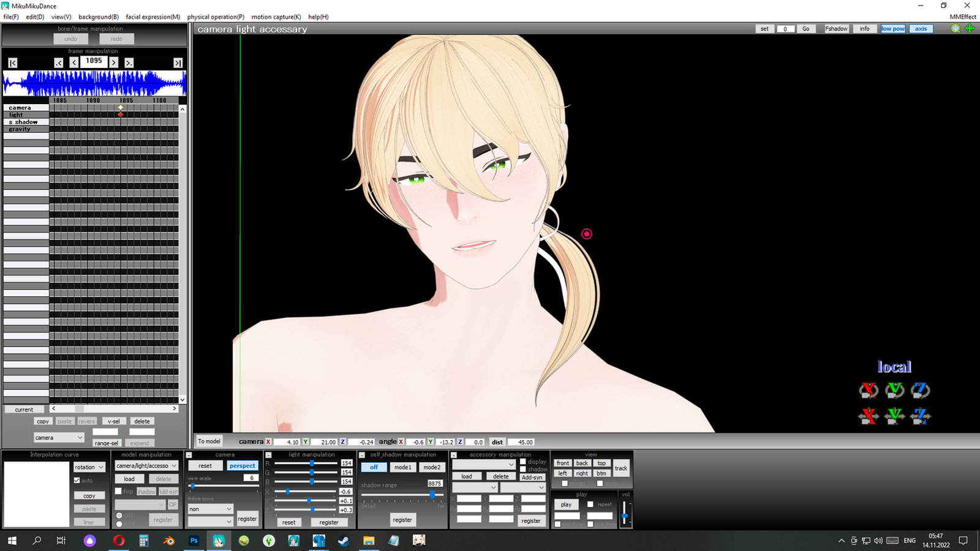Click the green cross move icon in the viewport
The image size is (980, 551).
[x=970, y=29]
